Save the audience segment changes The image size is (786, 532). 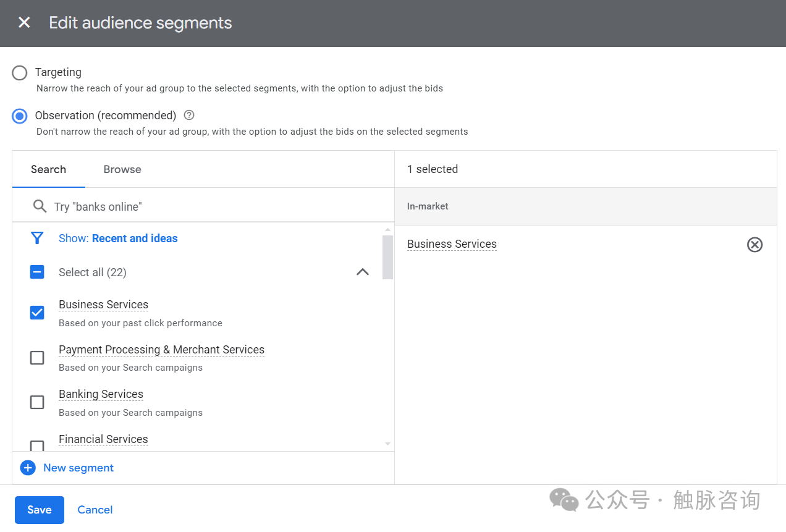(40, 510)
